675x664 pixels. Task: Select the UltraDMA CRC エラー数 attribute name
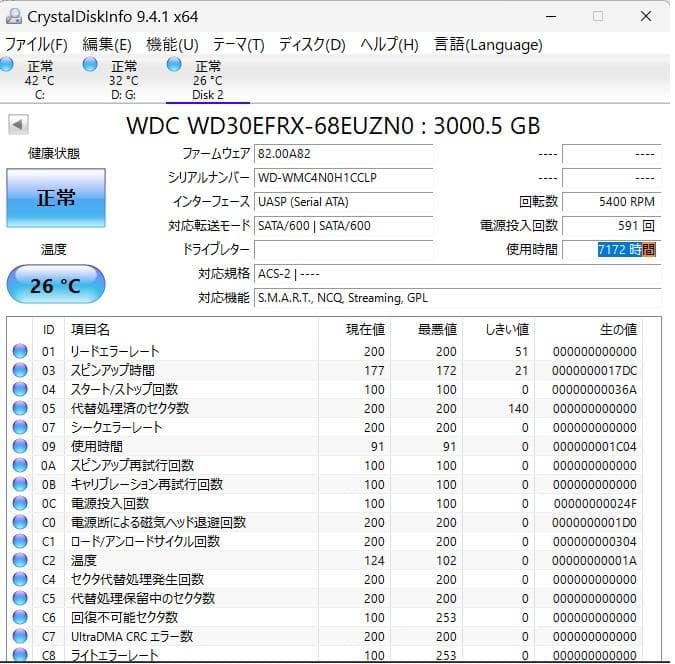click(x=132, y=636)
